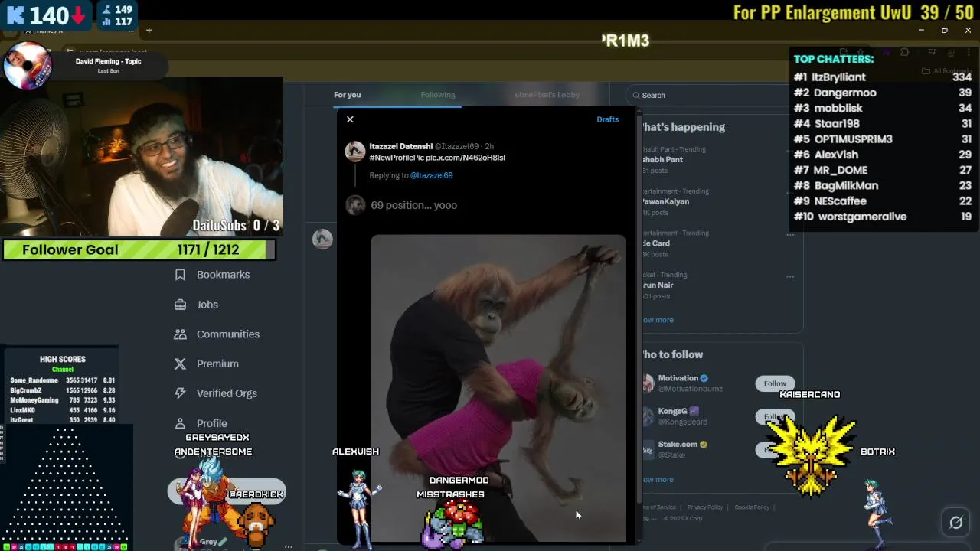This screenshot has width=980, height=551.
Task: Open the Privacy Policy footer link
Action: pos(705,507)
